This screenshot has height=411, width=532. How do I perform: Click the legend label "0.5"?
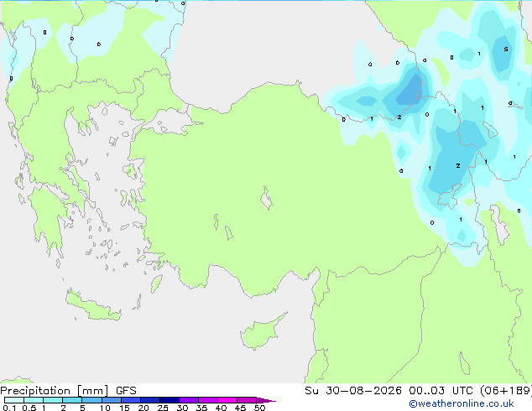29,408
